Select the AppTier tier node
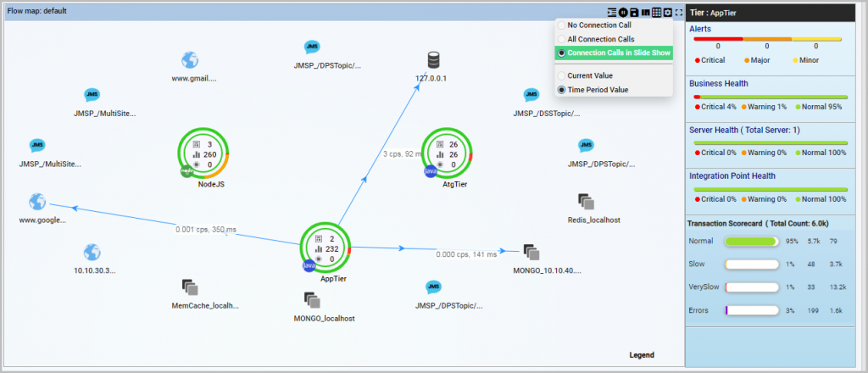Image resolution: width=868 pixels, height=373 pixels. tap(325, 248)
